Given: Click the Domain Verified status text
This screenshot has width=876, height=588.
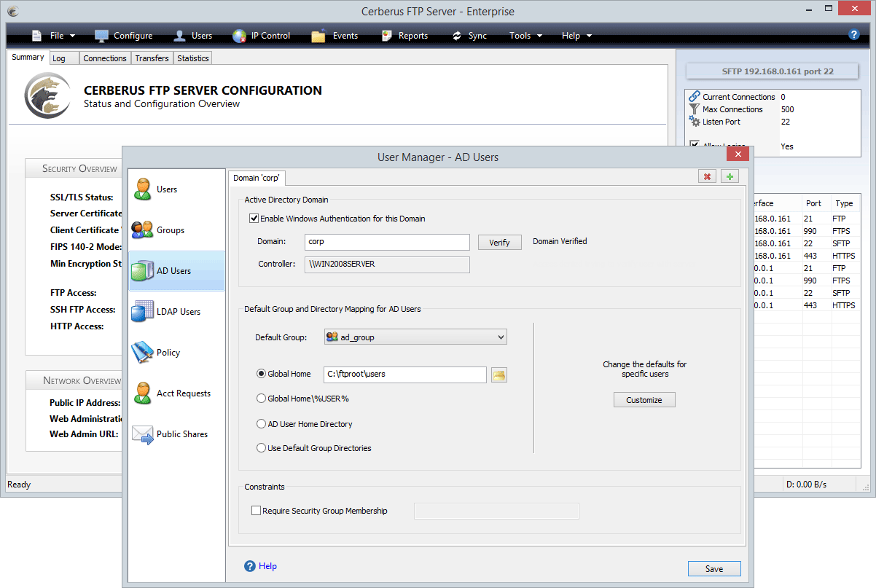Looking at the screenshot, I should pos(560,241).
